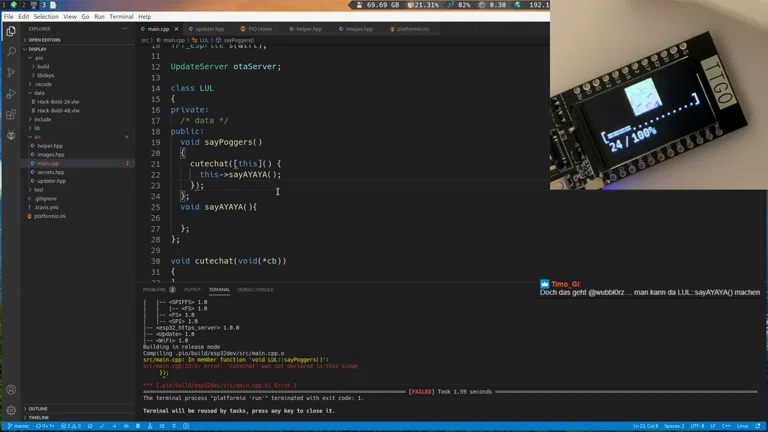Open the Extensions view
Image resolution: width=768 pixels, height=432 pixels.
[11, 115]
